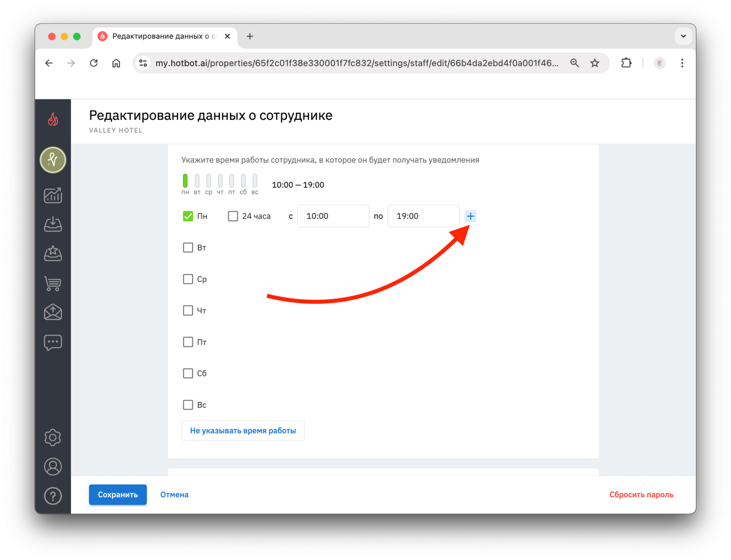Check the Сб day checkbox
This screenshot has height=560, width=731.
click(188, 373)
